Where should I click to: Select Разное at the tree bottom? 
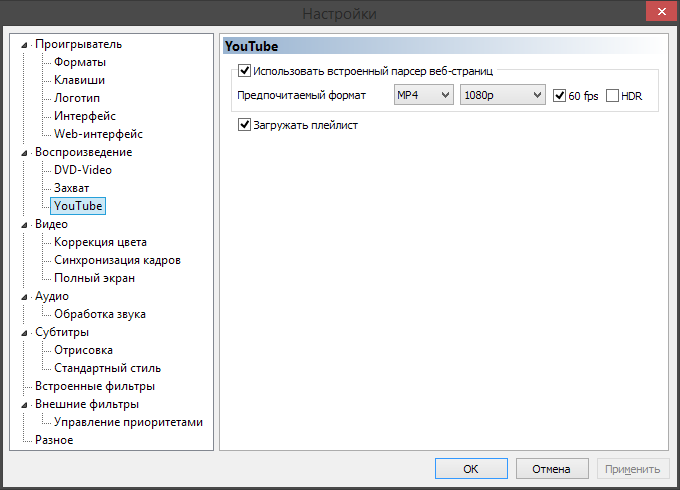[54, 440]
